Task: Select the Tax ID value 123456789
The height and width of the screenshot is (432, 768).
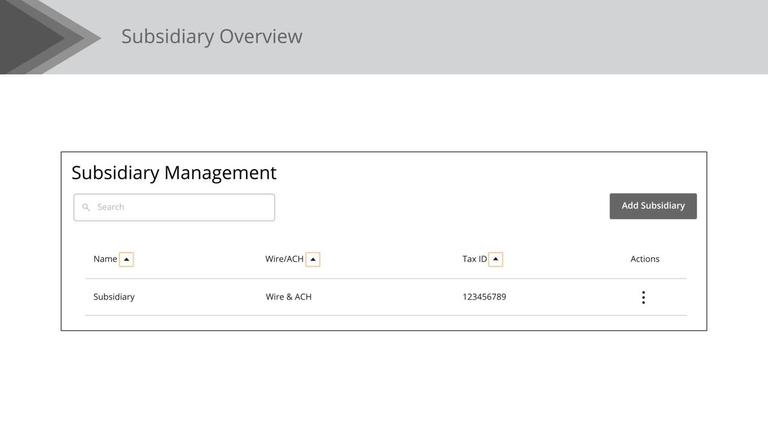Action: tap(484, 297)
